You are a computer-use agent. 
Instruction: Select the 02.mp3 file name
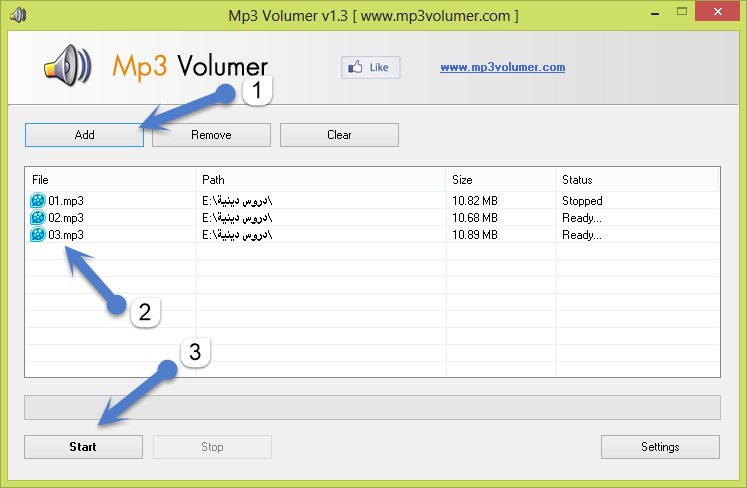(66, 218)
